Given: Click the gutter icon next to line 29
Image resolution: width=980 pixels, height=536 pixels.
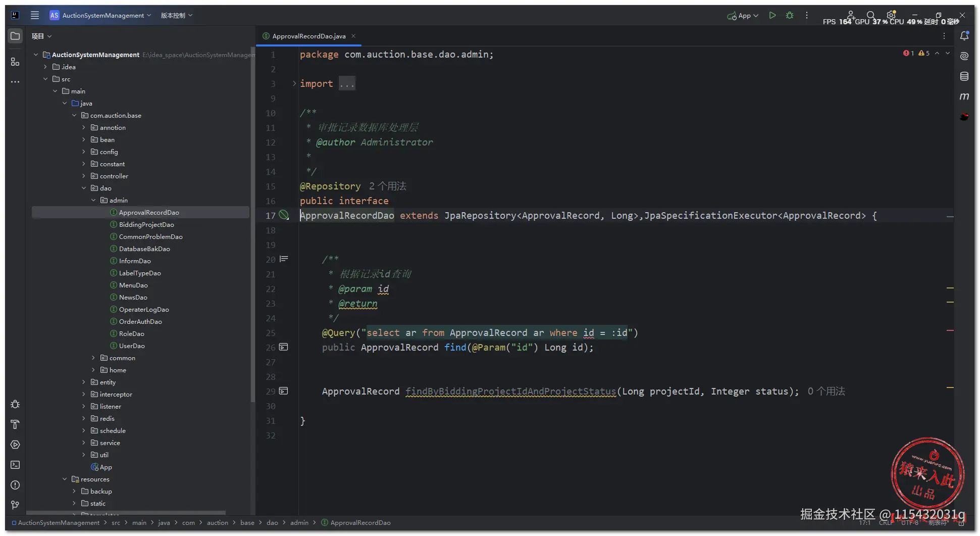Looking at the screenshot, I should [284, 391].
